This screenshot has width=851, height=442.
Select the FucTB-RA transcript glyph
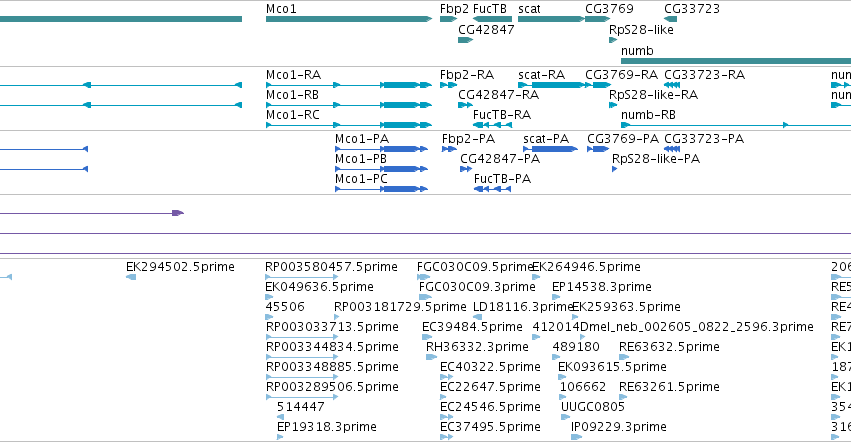click(493, 125)
